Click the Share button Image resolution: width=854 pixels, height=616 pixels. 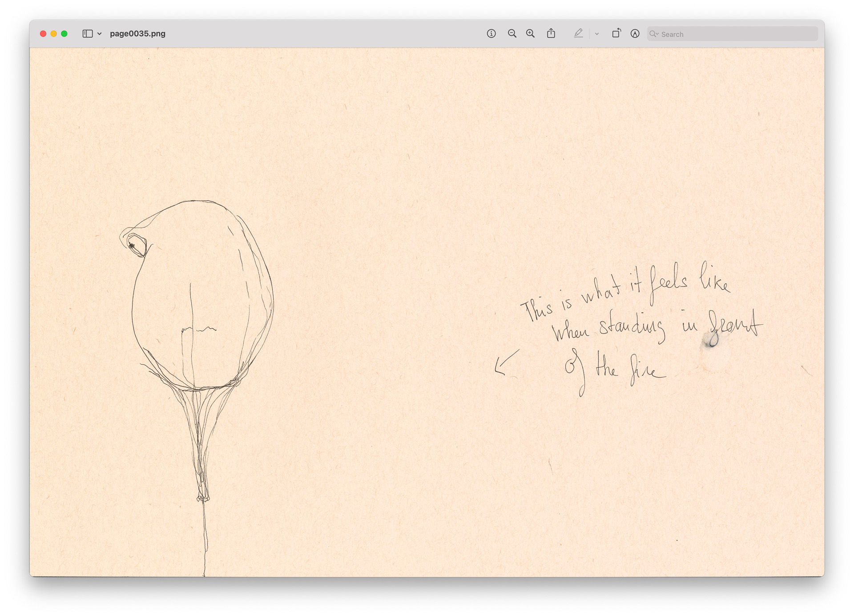[552, 33]
